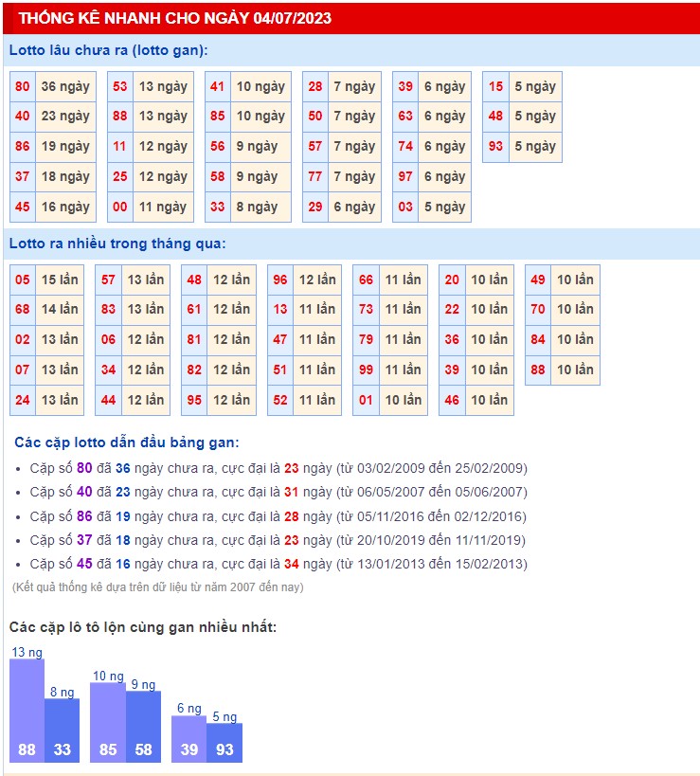Open the 'Lotto ra nhiều trong tháng qua' section header
The height and width of the screenshot is (776, 700).
tap(117, 244)
